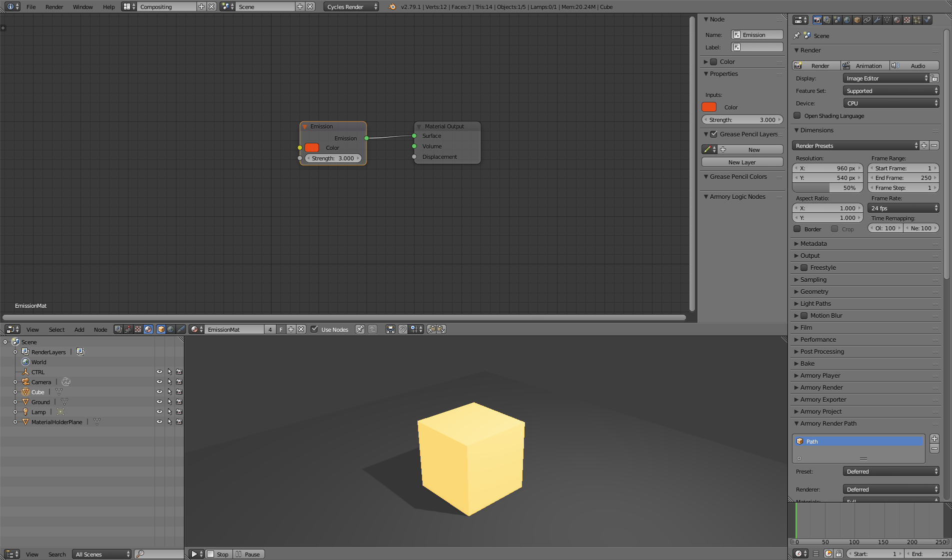Switch node shader source to World
This screenshot has width=952, height=560.
coord(171,329)
